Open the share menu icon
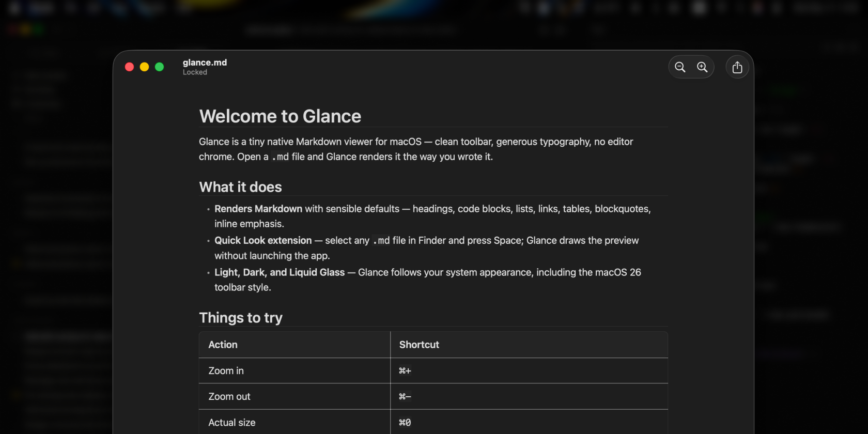 737,67
